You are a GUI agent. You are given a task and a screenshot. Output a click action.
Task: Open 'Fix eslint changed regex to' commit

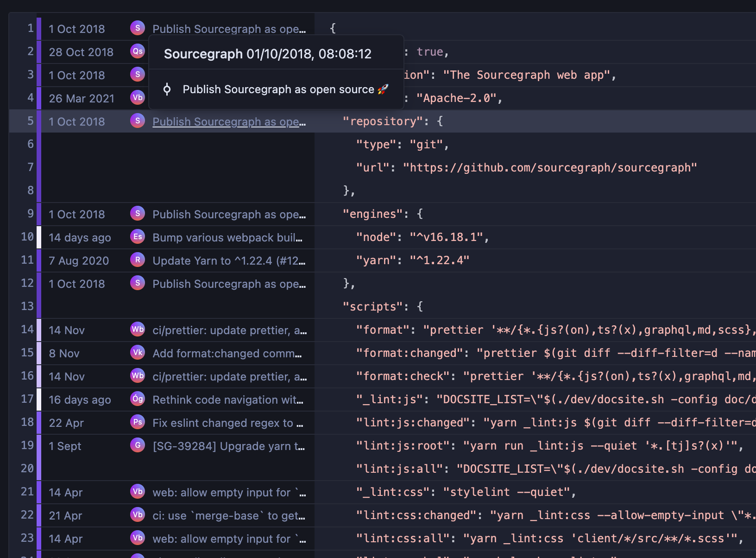(228, 423)
